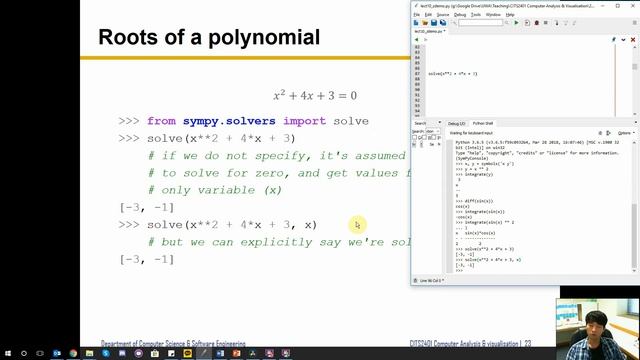Click the toolbar search text box
The image size is (640, 360).
[481, 23]
